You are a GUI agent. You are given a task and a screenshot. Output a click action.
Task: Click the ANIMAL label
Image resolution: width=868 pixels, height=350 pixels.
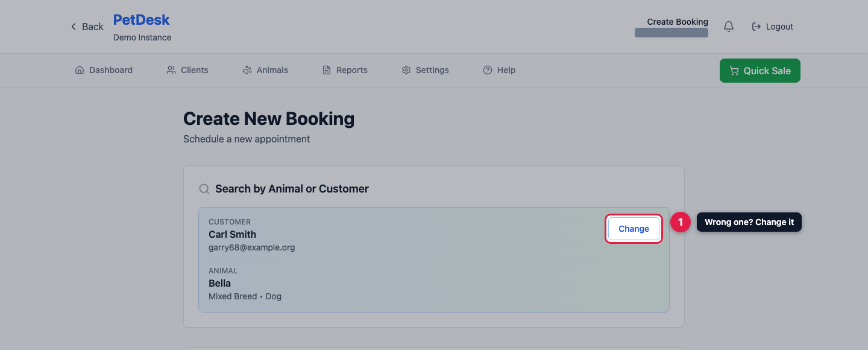tap(223, 271)
